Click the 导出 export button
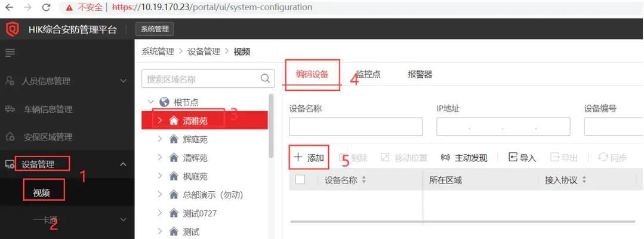 pos(564,158)
